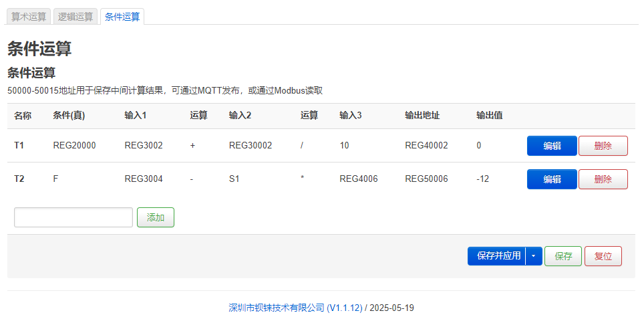Click the 50000-50015 address description text
The height and width of the screenshot is (321, 644).
(165, 91)
